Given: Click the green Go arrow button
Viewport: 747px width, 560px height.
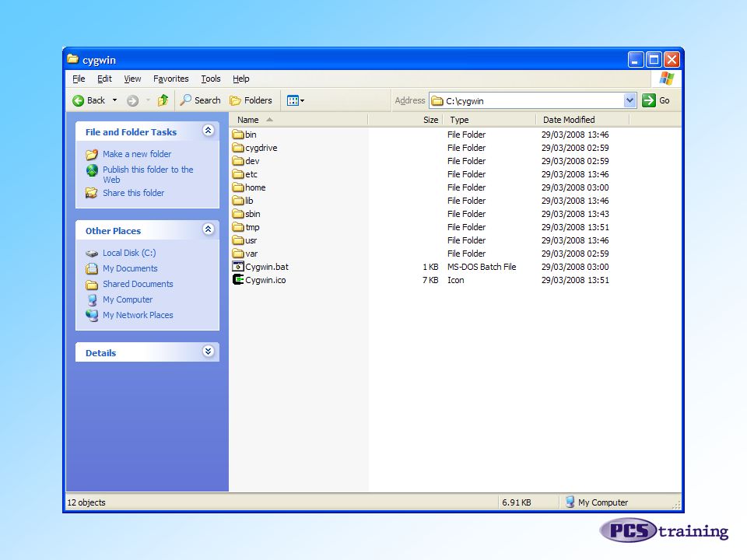Looking at the screenshot, I should point(648,100).
